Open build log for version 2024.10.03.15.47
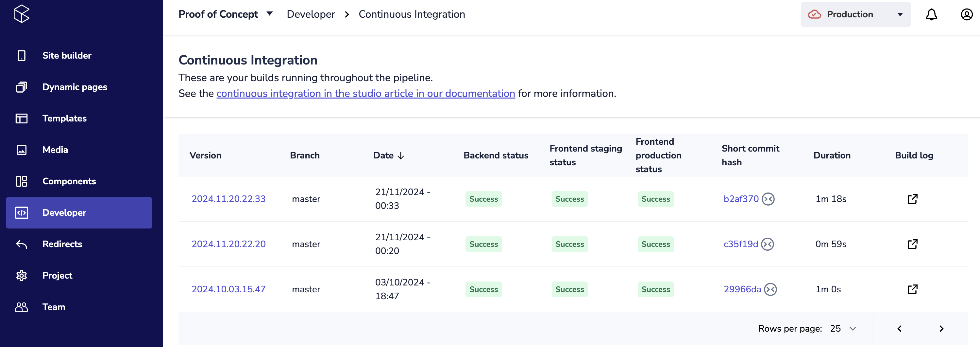Image resolution: width=980 pixels, height=347 pixels. tap(912, 289)
